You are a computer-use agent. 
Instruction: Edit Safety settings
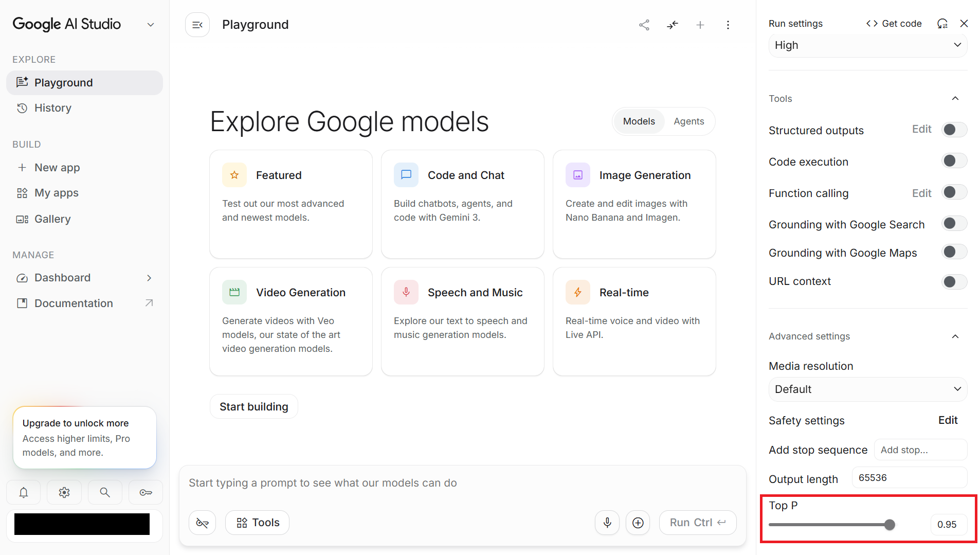[x=948, y=420]
